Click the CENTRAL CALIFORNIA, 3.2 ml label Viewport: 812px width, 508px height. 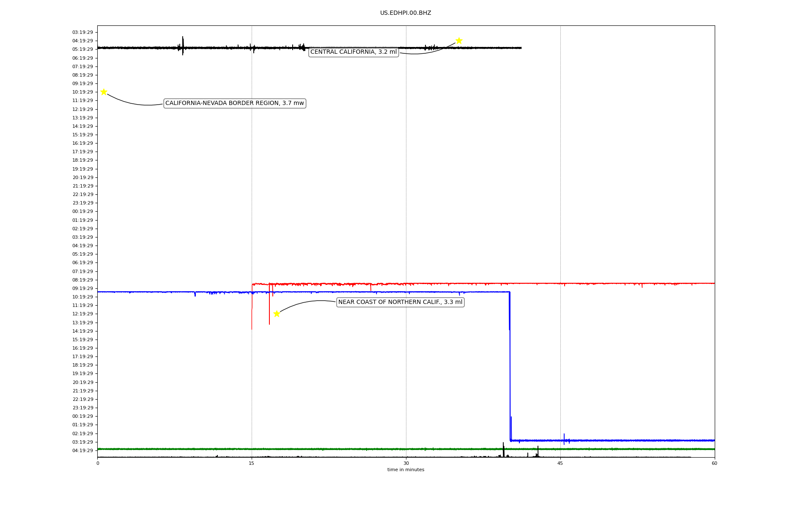(354, 52)
